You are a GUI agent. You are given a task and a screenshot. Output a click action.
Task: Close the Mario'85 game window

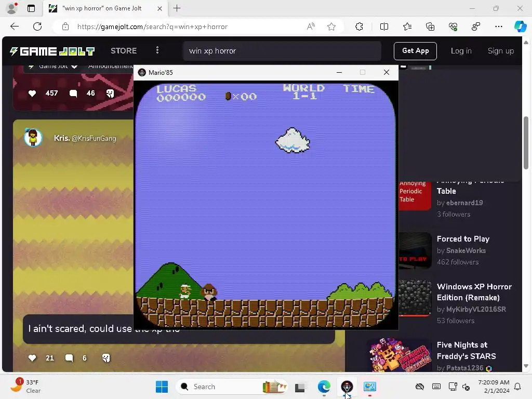click(386, 72)
